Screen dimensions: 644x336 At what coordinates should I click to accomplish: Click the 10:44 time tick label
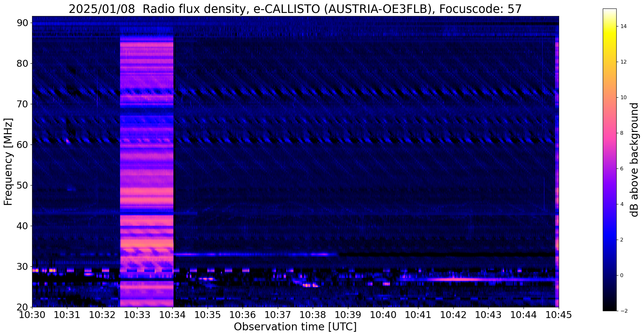point(524,315)
